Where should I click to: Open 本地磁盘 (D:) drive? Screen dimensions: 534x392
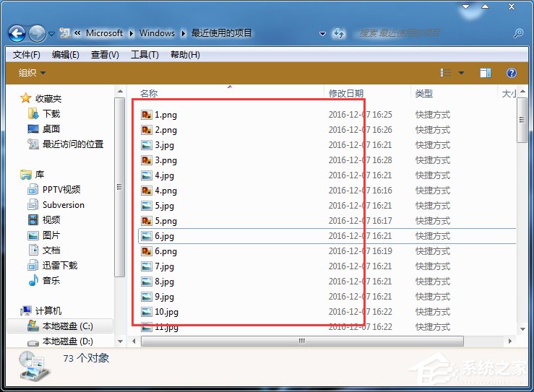pyautogui.click(x=60, y=341)
